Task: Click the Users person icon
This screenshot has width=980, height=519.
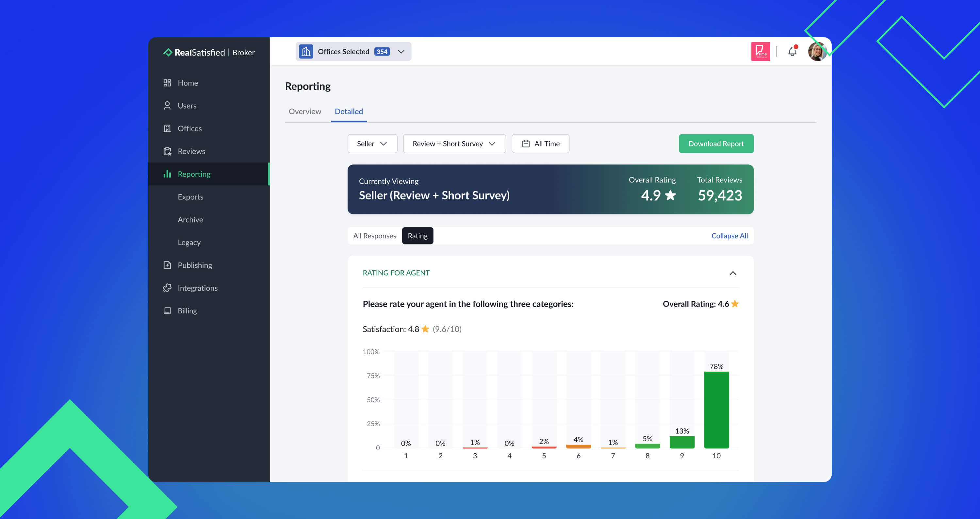Action: click(167, 106)
